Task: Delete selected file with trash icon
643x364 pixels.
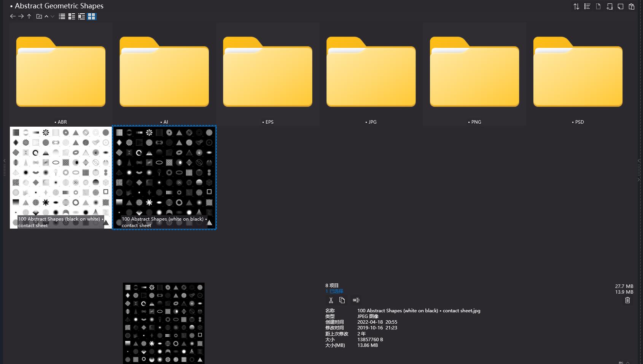Action: click(x=627, y=300)
